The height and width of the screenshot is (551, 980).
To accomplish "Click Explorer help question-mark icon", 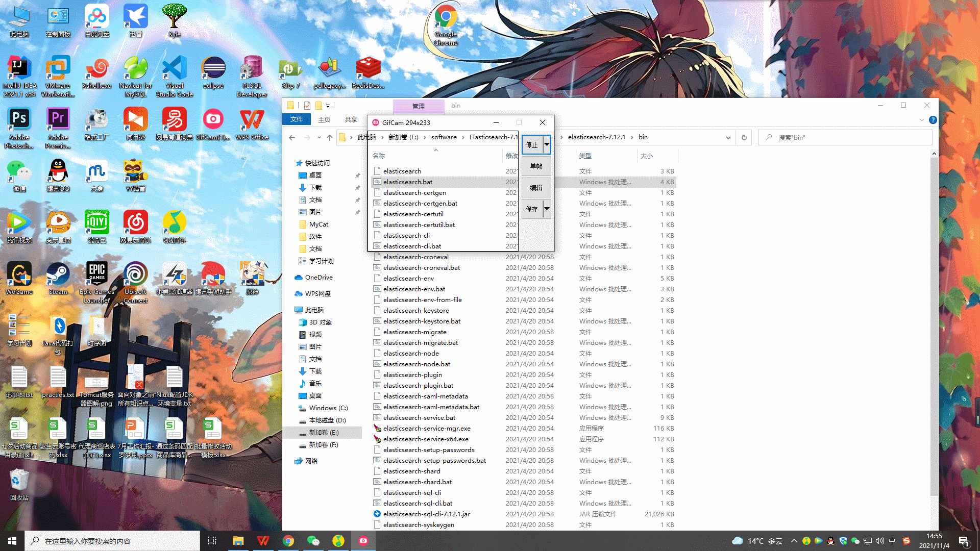I will tap(933, 120).
